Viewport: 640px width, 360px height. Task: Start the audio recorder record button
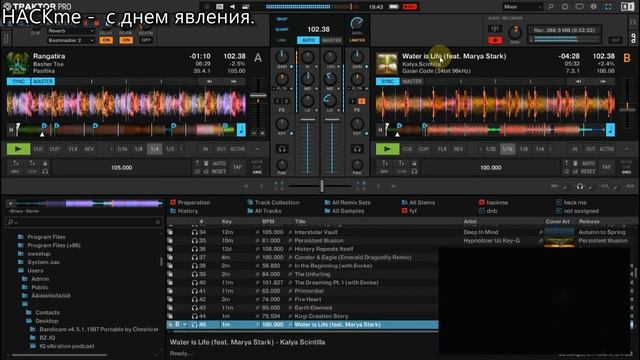pyautogui.click(x=495, y=40)
